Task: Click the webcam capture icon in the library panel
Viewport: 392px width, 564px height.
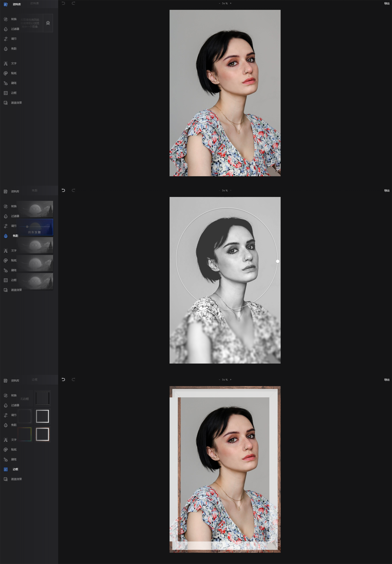Action: click(x=48, y=23)
